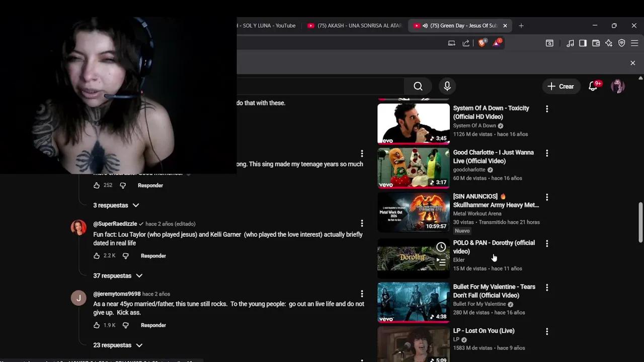Open the Brave playlist music note icon
The image size is (644, 362).
click(570, 43)
